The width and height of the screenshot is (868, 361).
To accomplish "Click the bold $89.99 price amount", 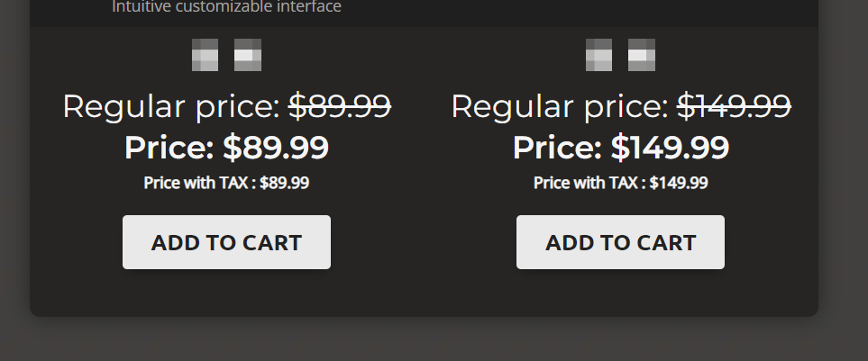I will [276, 148].
